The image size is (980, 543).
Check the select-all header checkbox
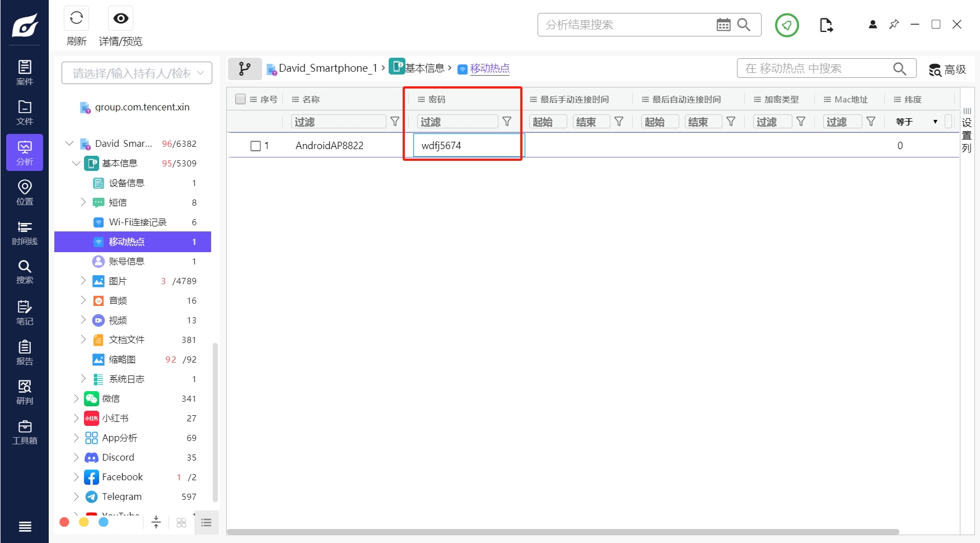pyautogui.click(x=240, y=99)
